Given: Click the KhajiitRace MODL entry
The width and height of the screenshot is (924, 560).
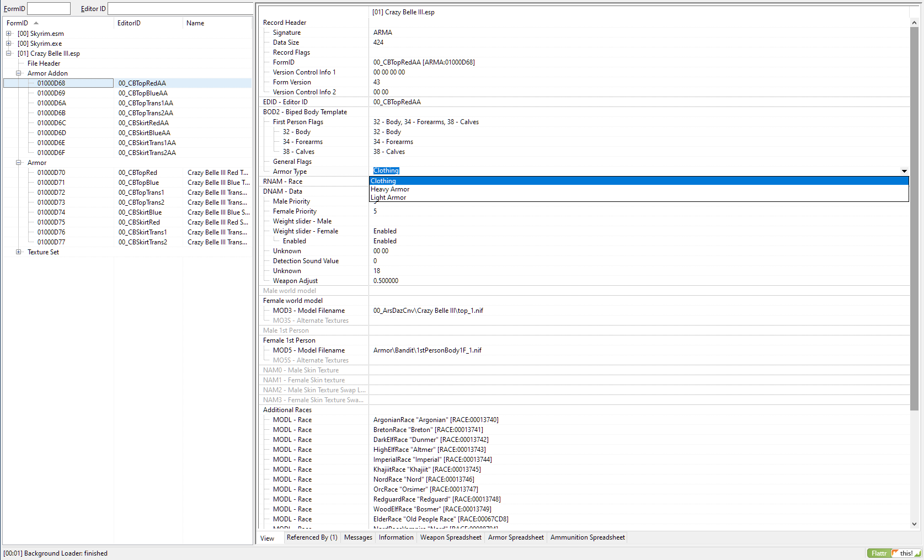Looking at the screenshot, I should [x=427, y=470].
